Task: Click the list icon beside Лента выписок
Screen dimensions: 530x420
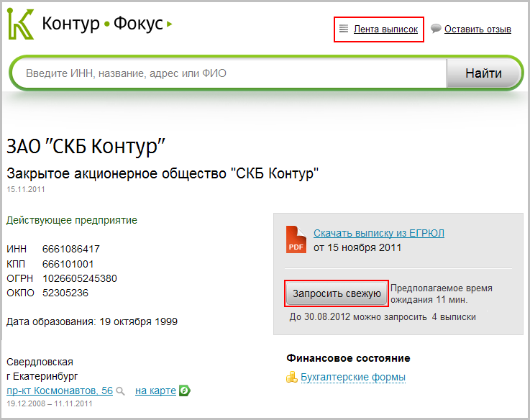Action: click(344, 29)
